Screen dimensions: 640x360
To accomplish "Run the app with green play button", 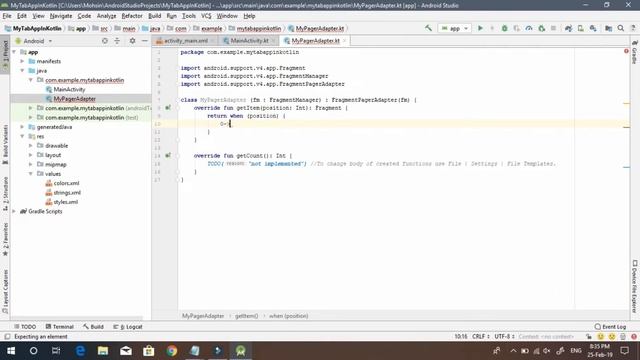I will [480, 28].
